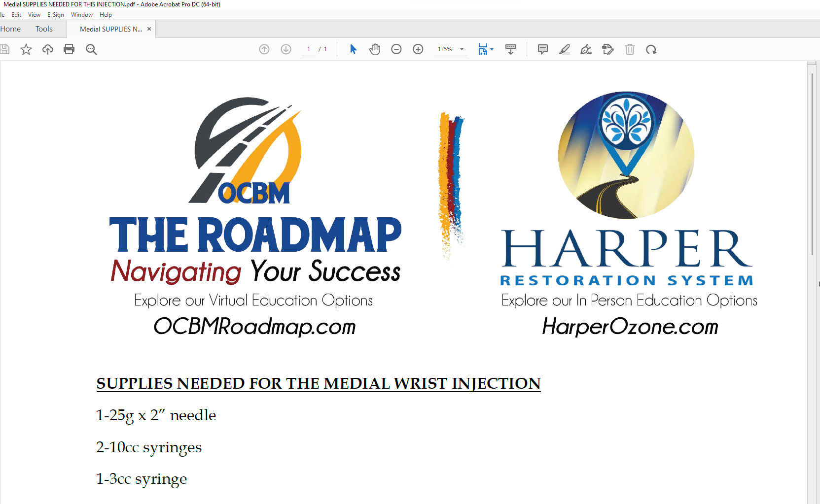Zoom in one level
The height and width of the screenshot is (504, 820).
click(x=418, y=49)
